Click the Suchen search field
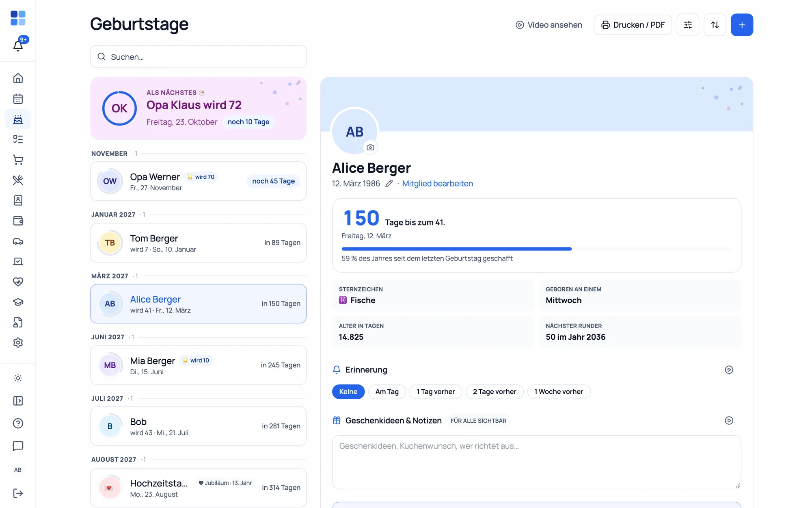 (x=198, y=57)
